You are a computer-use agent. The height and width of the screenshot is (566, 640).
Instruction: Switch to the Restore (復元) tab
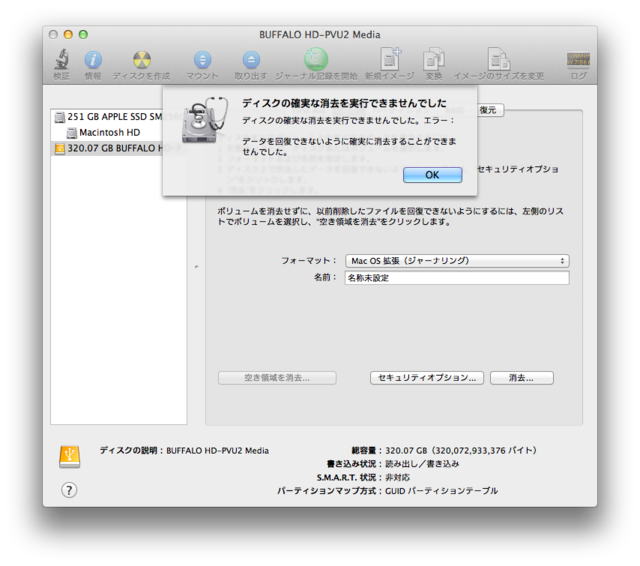488,110
